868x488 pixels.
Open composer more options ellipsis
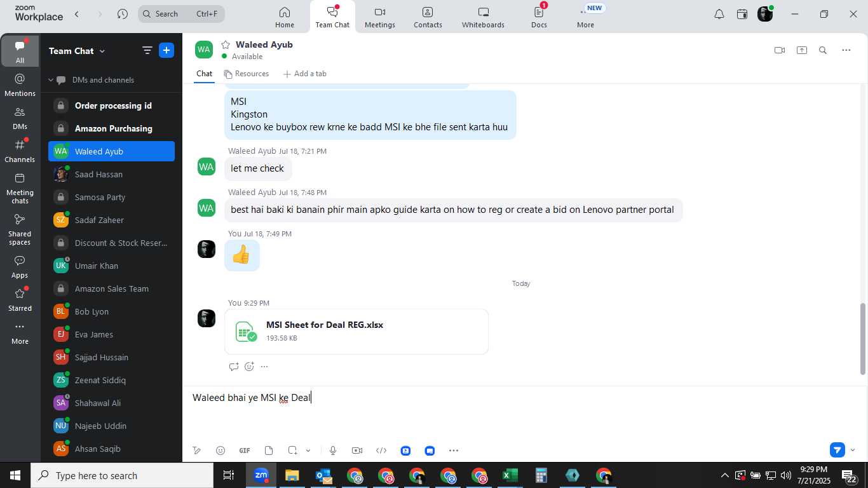click(x=454, y=451)
